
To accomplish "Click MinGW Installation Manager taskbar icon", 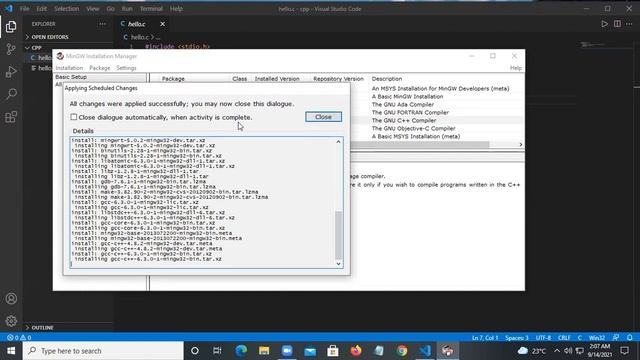I will pyautogui.click(x=448, y=351).
